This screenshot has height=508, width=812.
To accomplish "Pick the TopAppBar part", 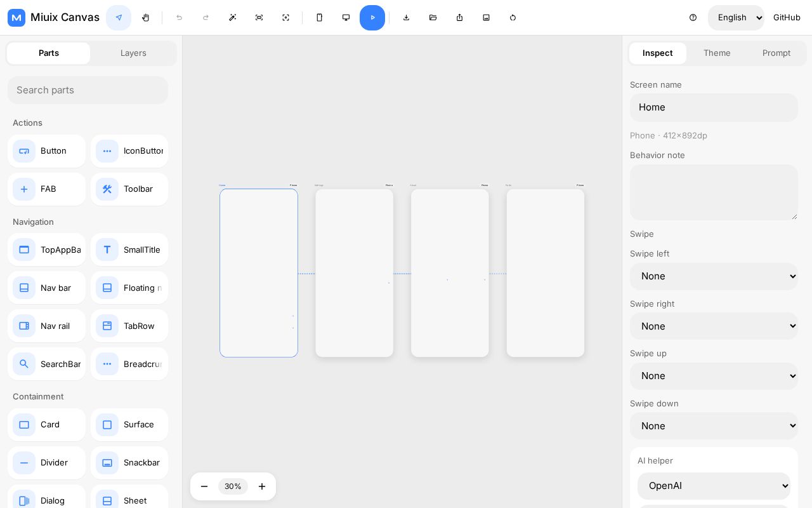I will click(x=46, y=250).
